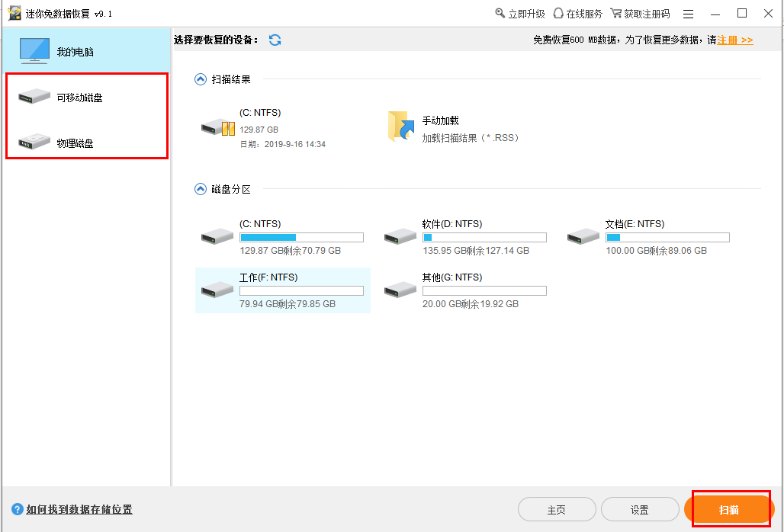Screen dimensions: 784x532
Task: Click 立即升级 in top bar
Action: tap(526, 14)
